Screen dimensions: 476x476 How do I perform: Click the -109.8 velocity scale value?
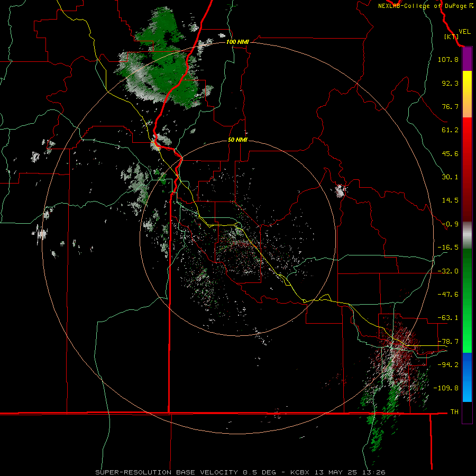446,388
